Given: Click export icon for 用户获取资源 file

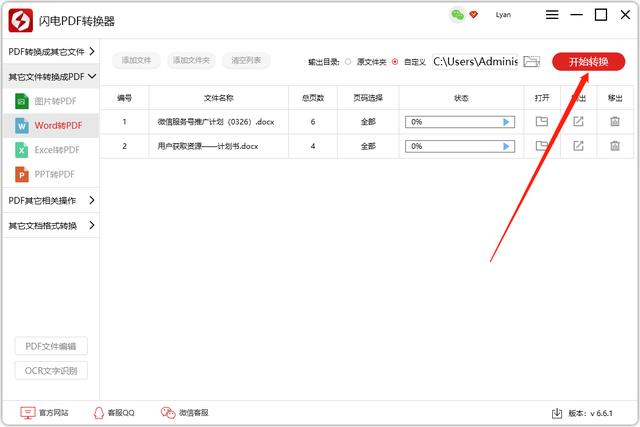Looking at the screenshot, I should [x=578, y=146].
